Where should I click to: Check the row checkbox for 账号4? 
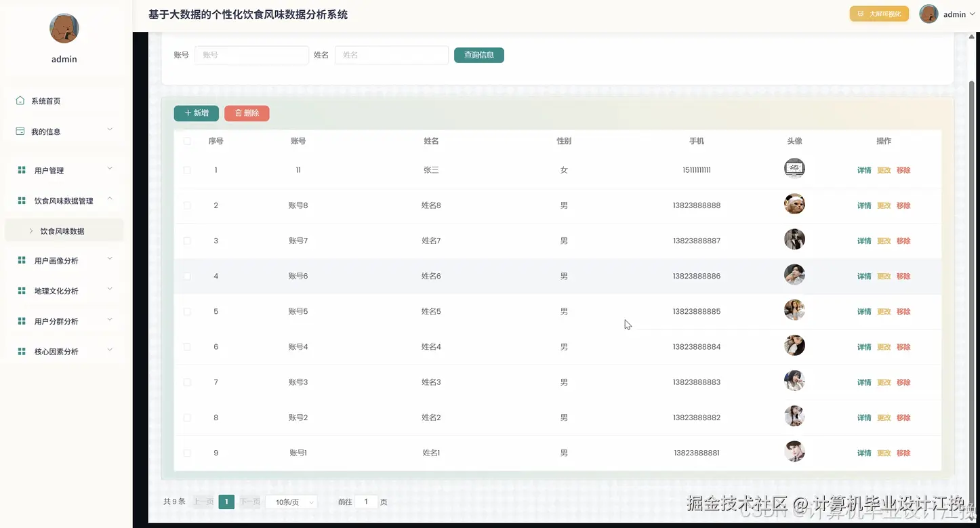tap(187, 347)
